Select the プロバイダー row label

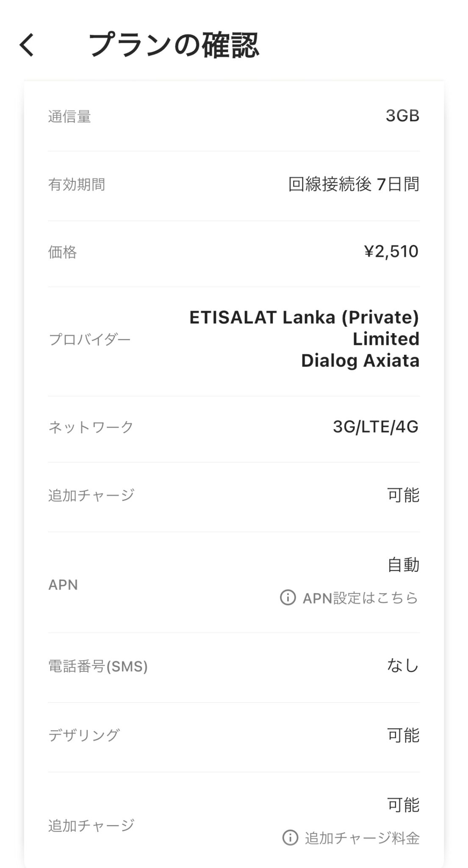[89, 339]
